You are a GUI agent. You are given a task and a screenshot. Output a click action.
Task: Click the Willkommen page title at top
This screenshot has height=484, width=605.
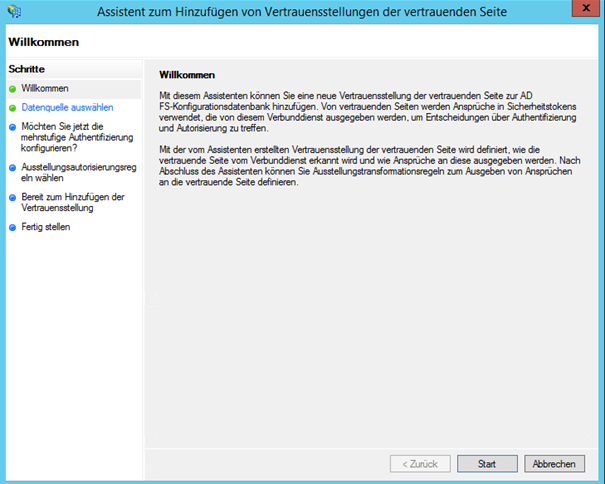[44, 42]
